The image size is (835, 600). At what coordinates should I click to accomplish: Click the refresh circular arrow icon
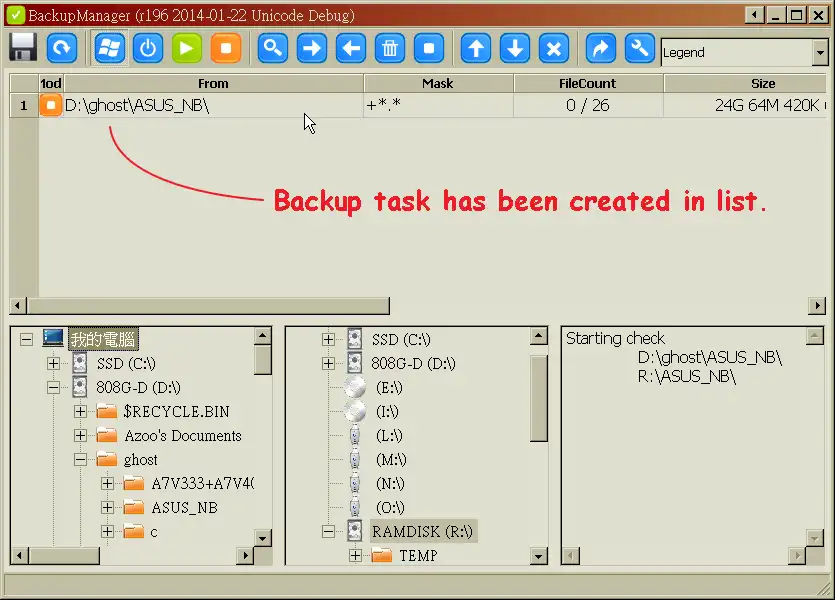pyautogui.click(x=62, y=48)
